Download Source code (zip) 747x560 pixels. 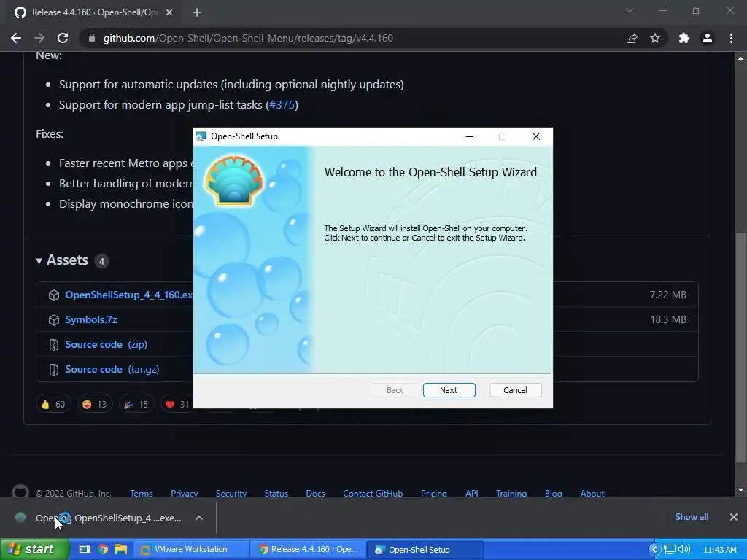tap(107, 344)
